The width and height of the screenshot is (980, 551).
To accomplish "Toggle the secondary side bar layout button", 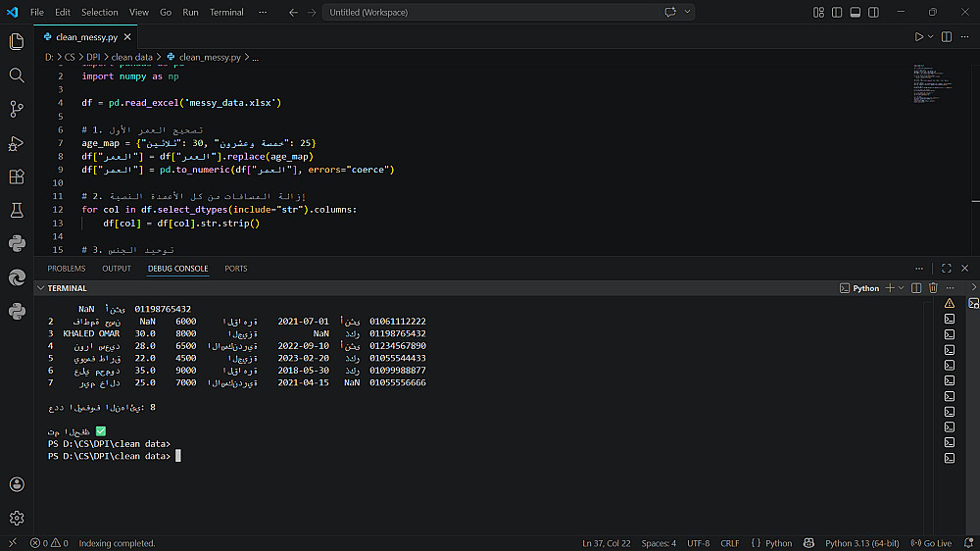I will coord(874,12).
